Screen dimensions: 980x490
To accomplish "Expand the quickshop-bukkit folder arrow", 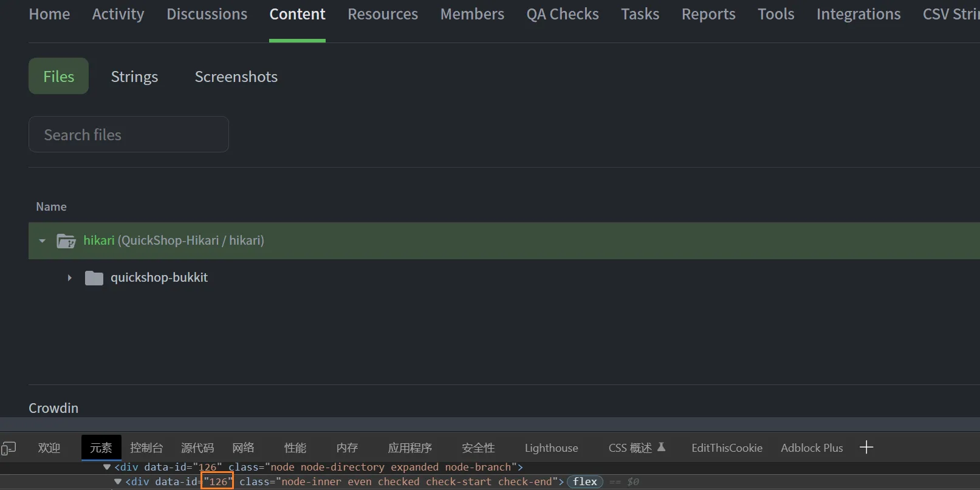I will click(69, 278).
